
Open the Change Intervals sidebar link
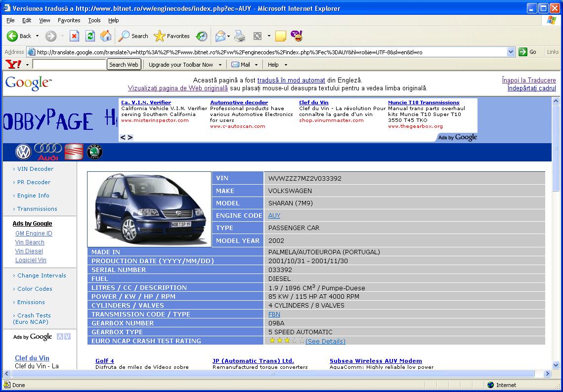point(42,275)
